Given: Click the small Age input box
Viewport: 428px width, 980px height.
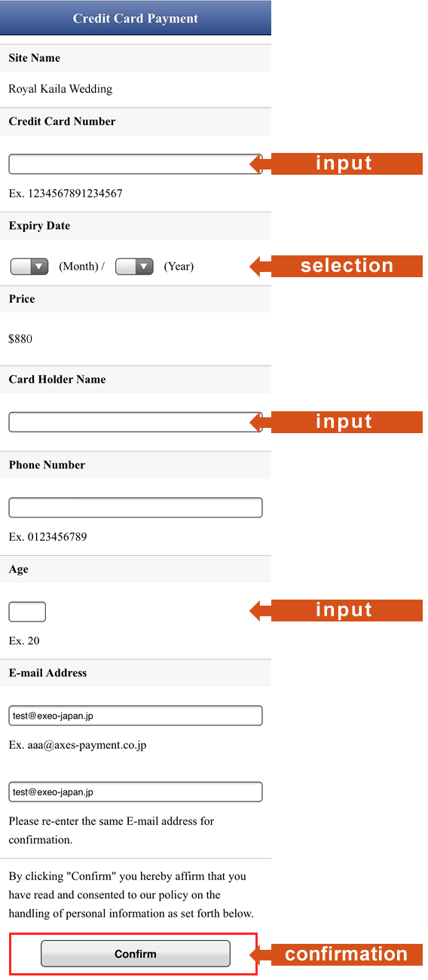Looking at the screenshot, I should click(27, 612).
